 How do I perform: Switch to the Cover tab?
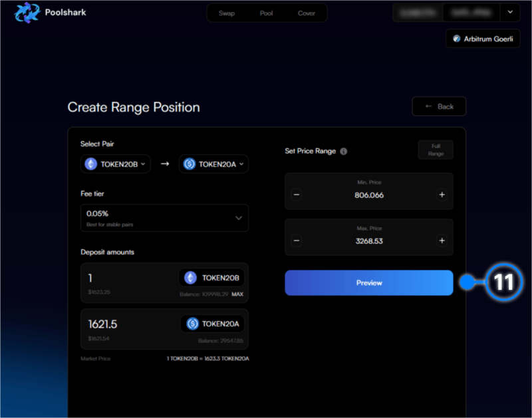[306, 12]
